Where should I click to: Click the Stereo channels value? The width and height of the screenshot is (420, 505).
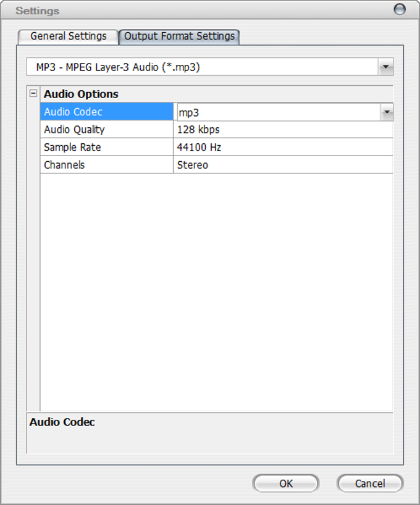click(193, 165)
